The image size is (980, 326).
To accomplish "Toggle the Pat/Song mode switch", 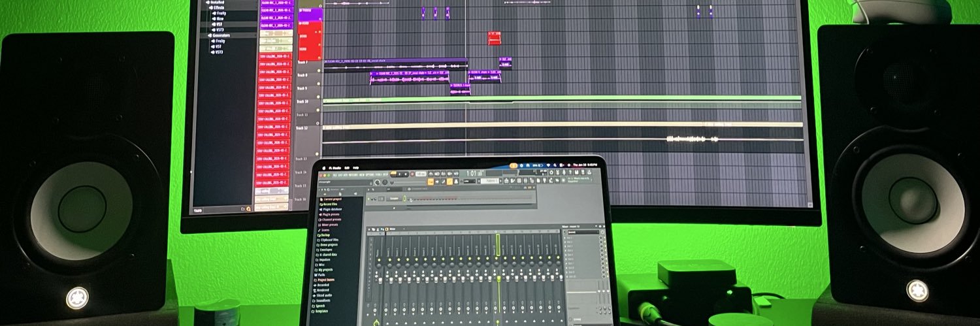I will (393, 174).
